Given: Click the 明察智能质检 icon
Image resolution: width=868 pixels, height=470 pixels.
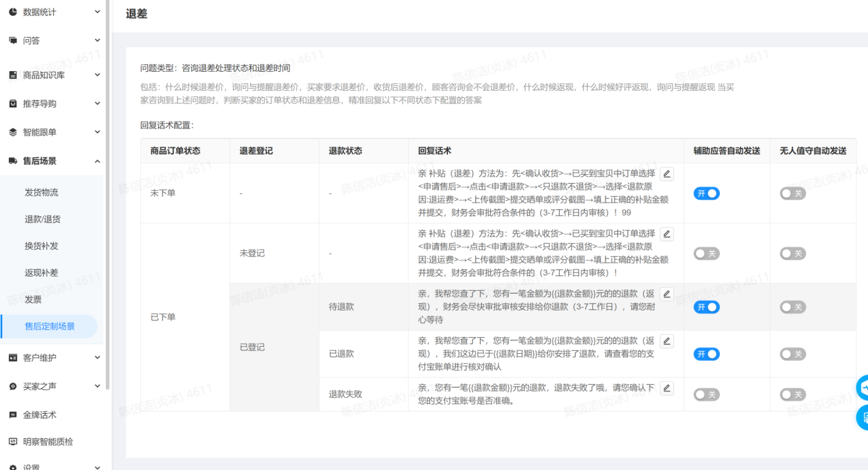Looking at the screenshot, I should point(13,442).
